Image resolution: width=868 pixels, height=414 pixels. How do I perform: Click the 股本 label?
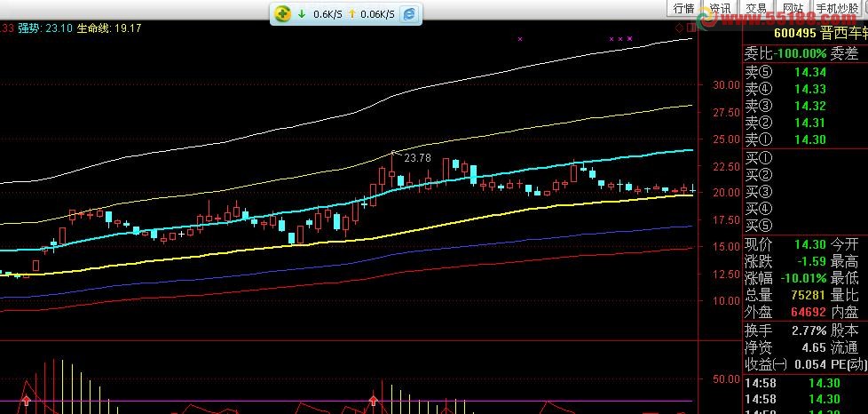tap(845, 331)
